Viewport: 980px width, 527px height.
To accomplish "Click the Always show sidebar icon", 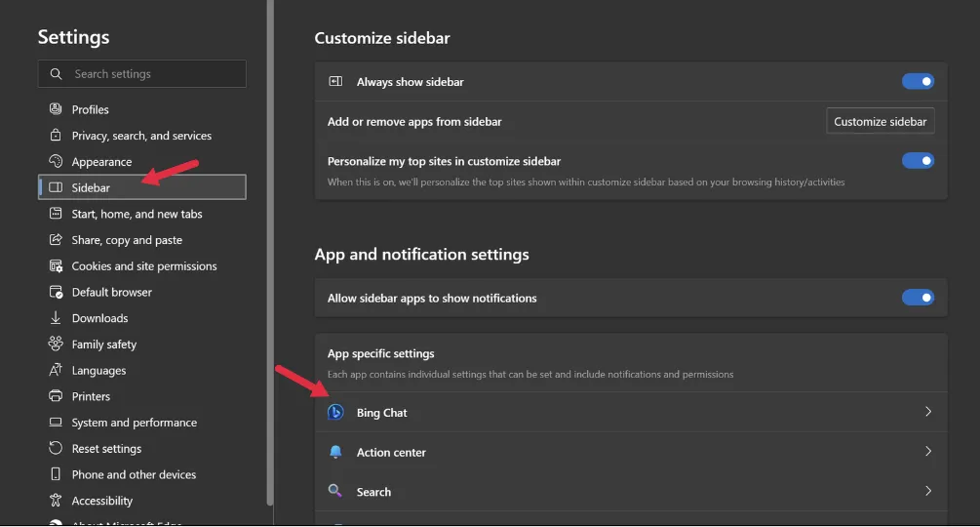I will click(335, 81).
